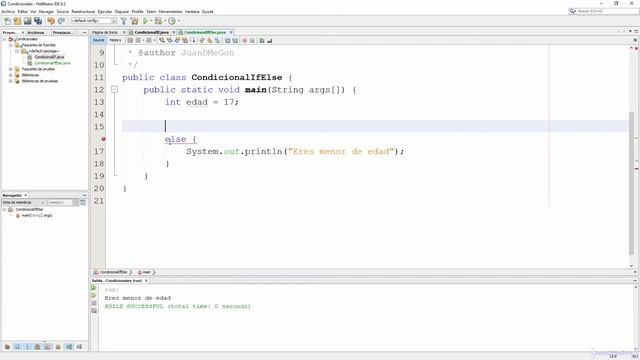Screen dimensions: 640x360
Task: Close the CondicionalIfElse.java editor tab
Action: (x=231, y=32)
